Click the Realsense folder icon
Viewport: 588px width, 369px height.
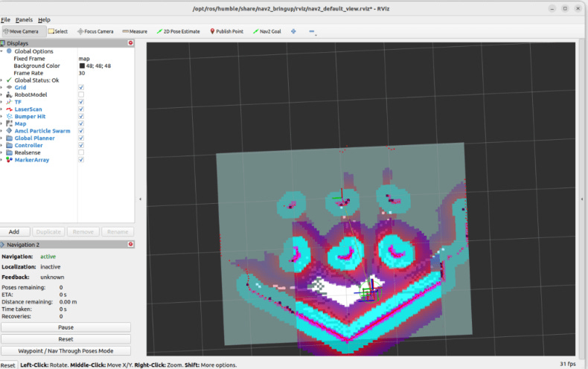click(10, 153)
